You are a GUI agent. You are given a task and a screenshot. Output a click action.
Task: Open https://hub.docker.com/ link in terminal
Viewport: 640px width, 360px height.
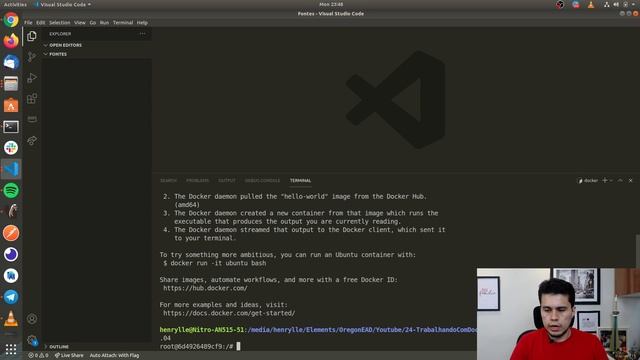[205, 288]
